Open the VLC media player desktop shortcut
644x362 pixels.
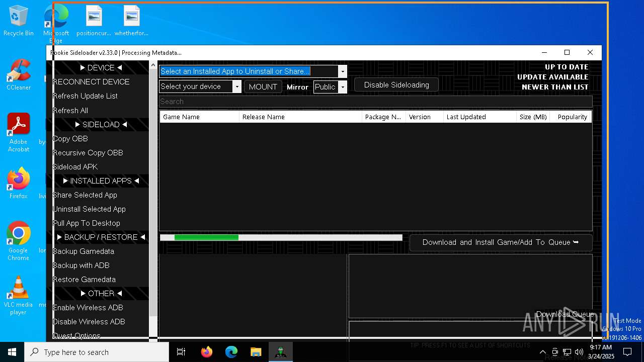click(x=19, y=296)
